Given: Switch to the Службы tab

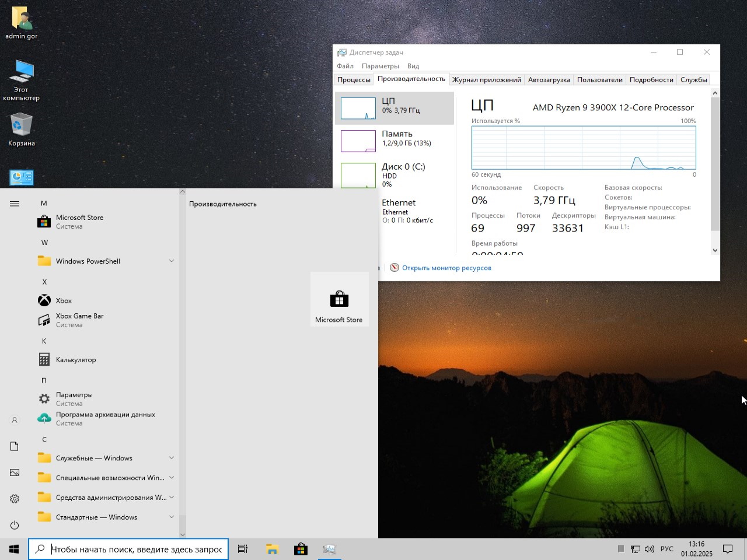Looking at the screenshot, I should pyautogui.click(x=694, y=80).
